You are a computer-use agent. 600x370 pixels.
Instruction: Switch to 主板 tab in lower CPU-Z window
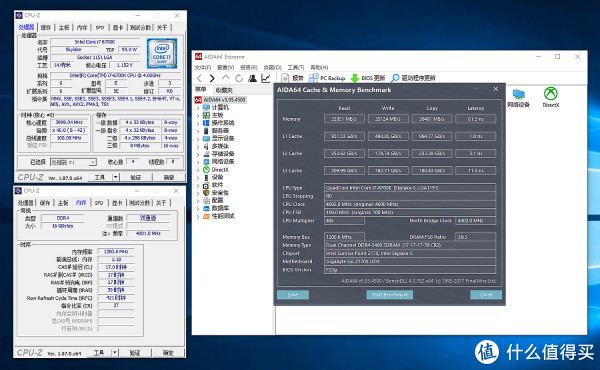(x=63, y=203)
